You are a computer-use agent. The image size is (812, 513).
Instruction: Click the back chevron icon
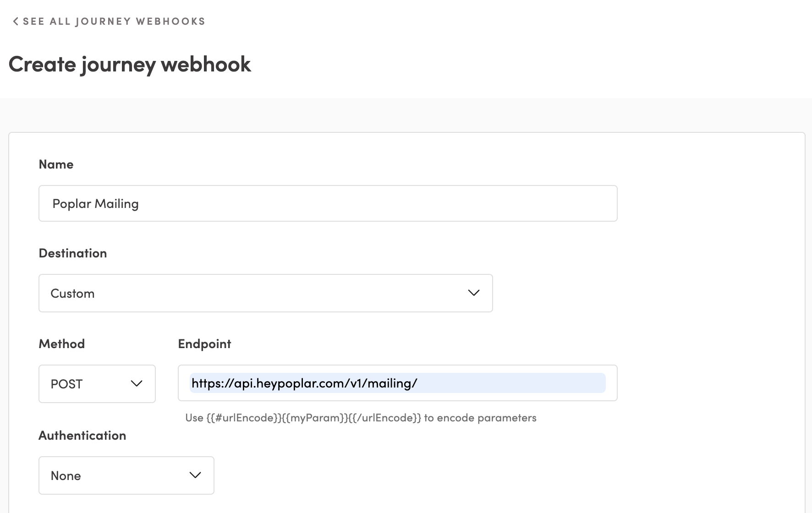tap(16, 22)
